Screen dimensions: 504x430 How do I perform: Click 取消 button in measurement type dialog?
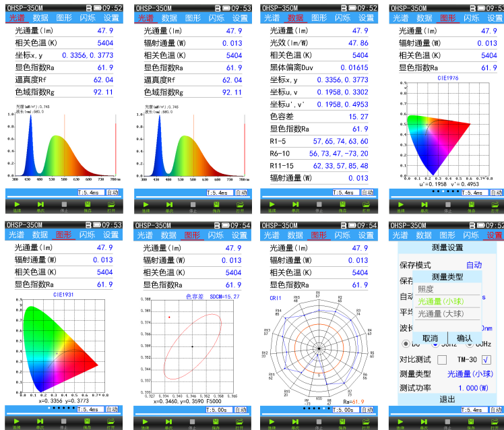tap(430, 338)
